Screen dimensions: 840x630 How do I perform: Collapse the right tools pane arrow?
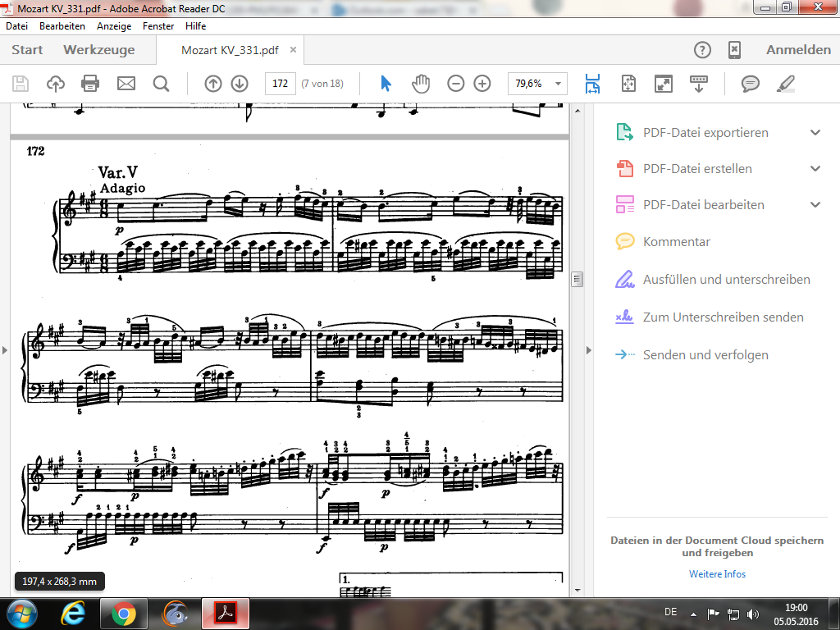tap(589, 350)
